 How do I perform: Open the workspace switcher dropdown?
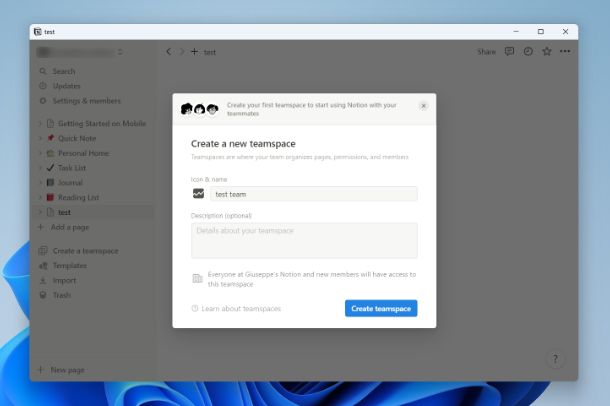click(80, 52)
